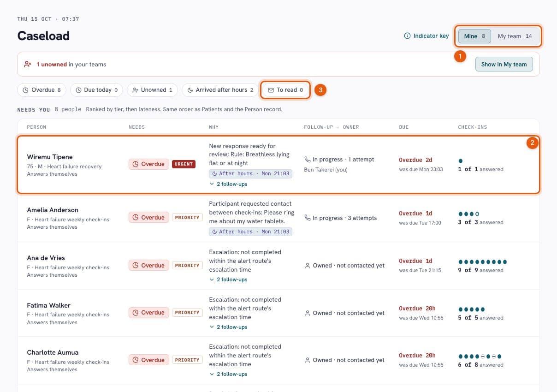Click Overdue badge in Amelia Anderson row
Viewport: 557px width, 392px height.
[x=148, y=217]
